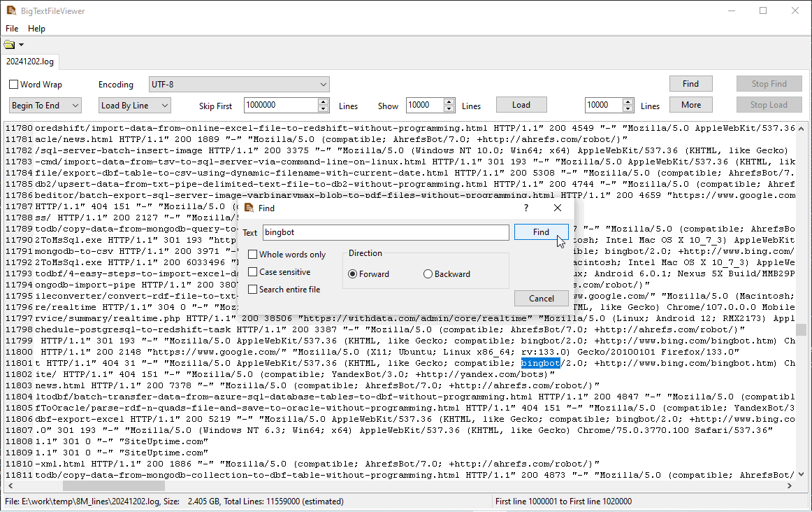Screen dimensions: 812x512
Task: Click Cancel in the Find dialog
Action: point(541,298)
